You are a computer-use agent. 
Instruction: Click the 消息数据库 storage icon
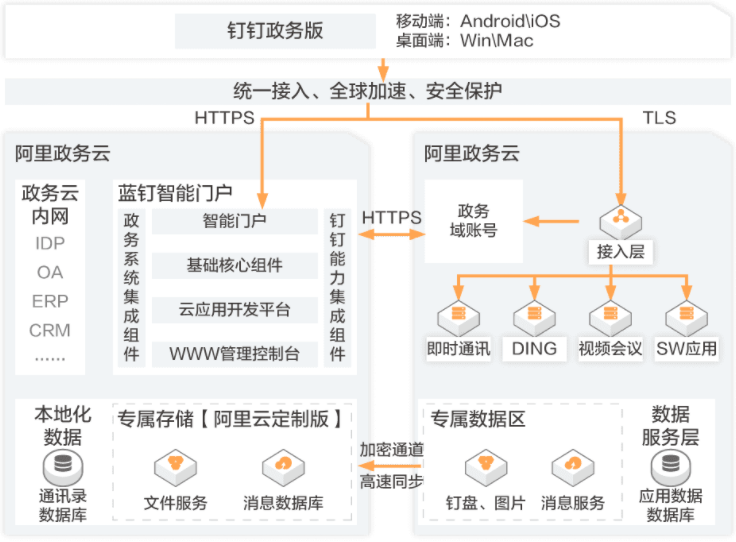[x=283, y=467]
